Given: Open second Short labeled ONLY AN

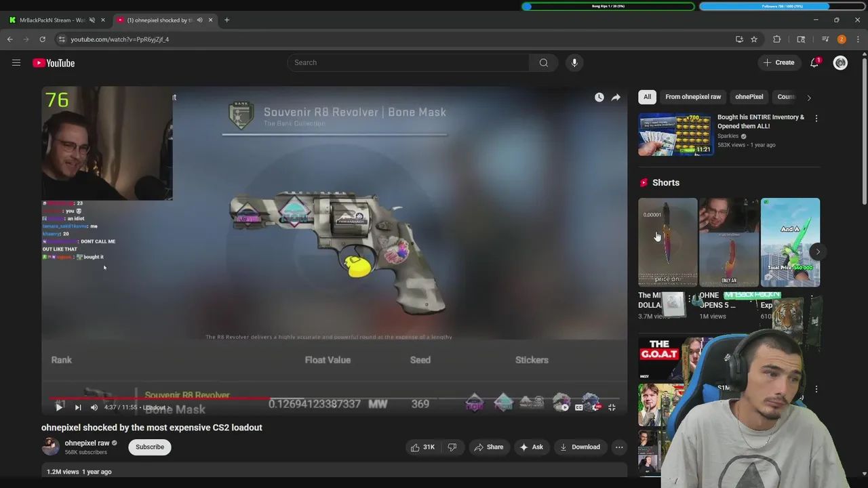Looking at the screenshot, I should click(x=729, y=242).
